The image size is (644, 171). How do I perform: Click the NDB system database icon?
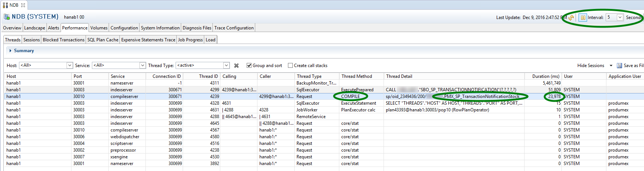[7, 17]
